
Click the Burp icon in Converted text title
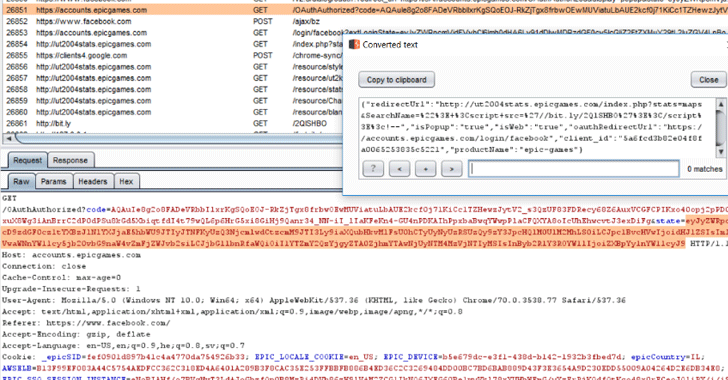click(x=354, y=45)
